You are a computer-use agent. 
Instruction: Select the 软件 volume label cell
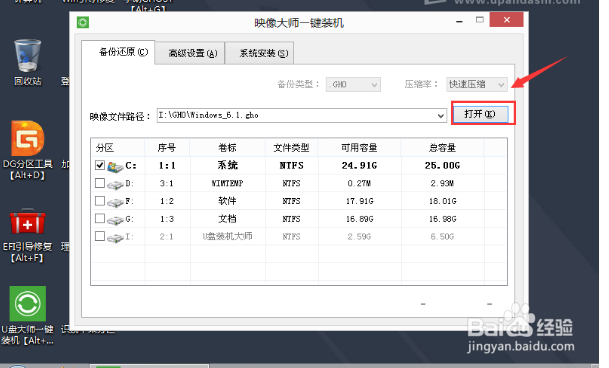(x=228, y=201)
